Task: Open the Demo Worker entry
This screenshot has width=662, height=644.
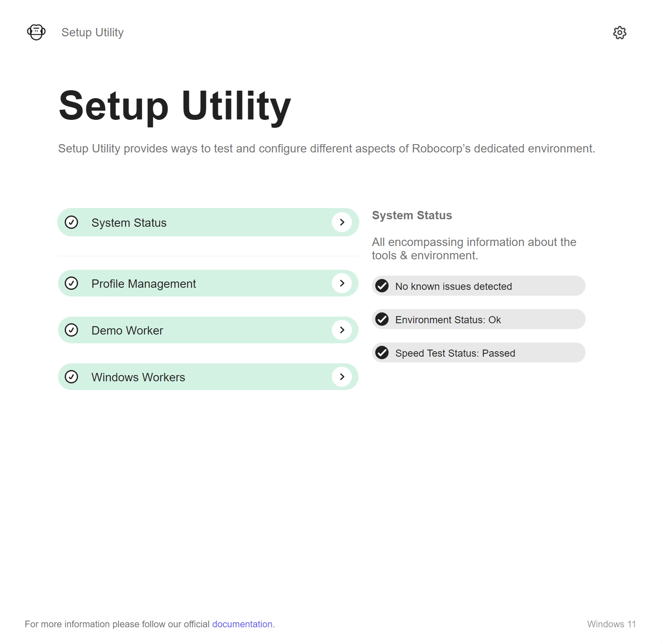Action: click(x=208, y=330)
